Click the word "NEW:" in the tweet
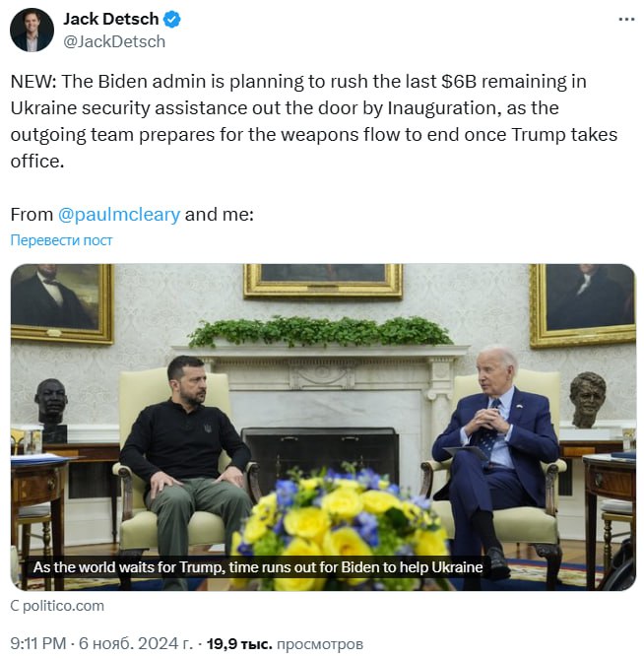 click(32, 82)
